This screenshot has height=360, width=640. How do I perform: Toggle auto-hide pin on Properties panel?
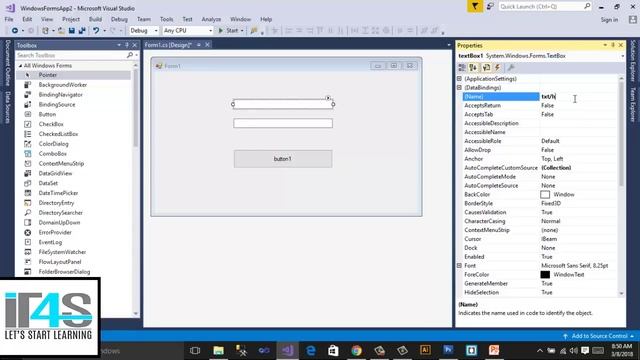[613, 45]
